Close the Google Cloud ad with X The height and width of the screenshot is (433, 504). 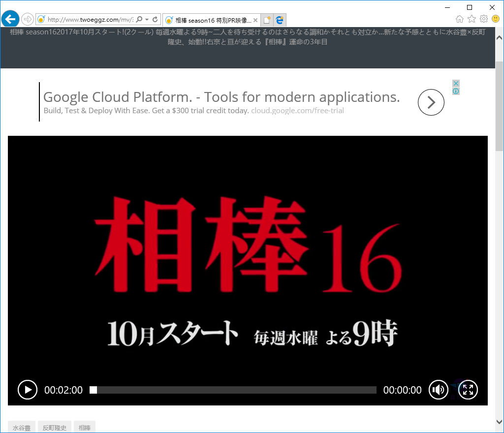coord(456,83)
